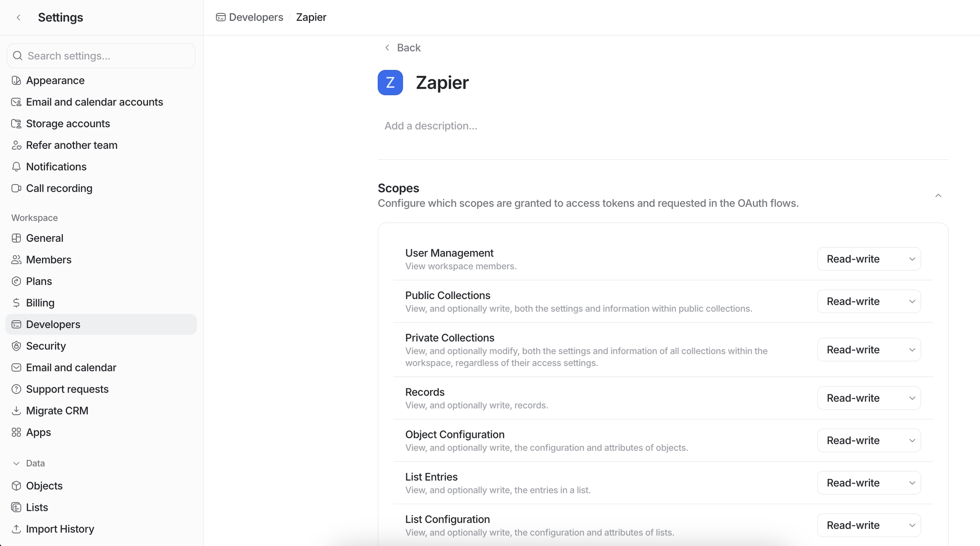Click the blue Zapier Z app icon
Viewport: 980px width, 546px height.
coord(390,82)
